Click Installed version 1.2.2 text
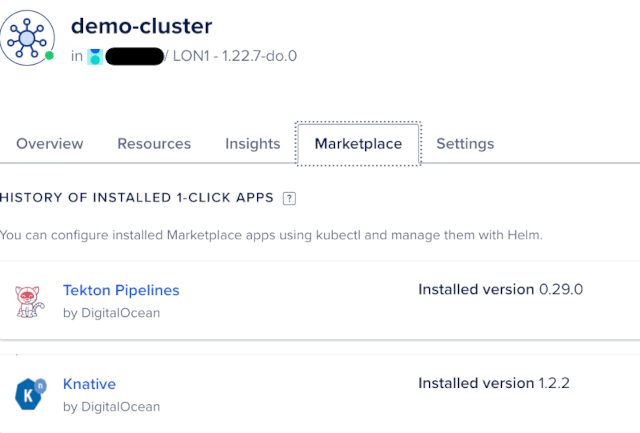This screenshot has height=433, width=640. [494, 383]
